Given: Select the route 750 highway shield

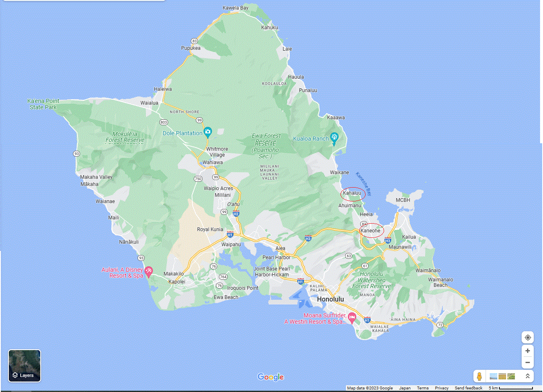Looking at the screenshot, I should (x=198, y=179).
